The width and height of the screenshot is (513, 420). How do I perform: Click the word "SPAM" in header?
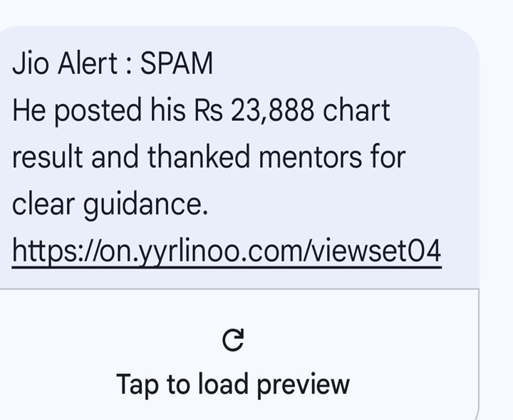[x=177, y=64]
